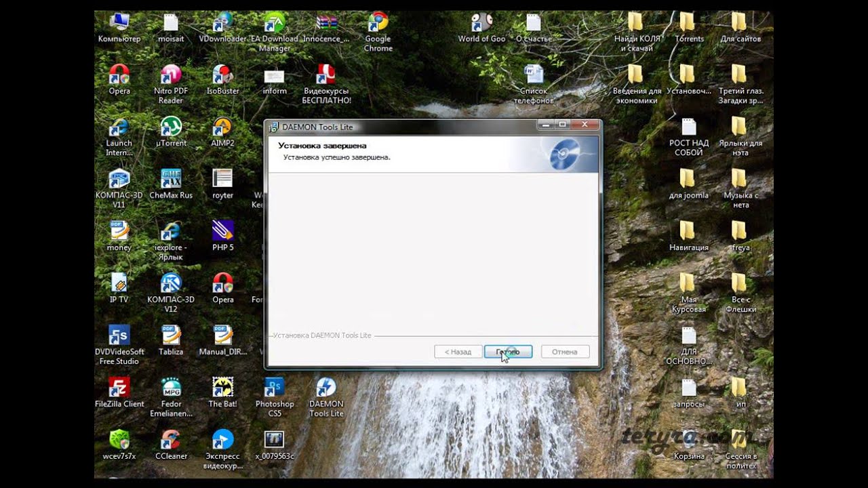
Task: Select the КОМПАС-3D V11 shortcut
Action: pyautogui.click(x=119, y=188)
